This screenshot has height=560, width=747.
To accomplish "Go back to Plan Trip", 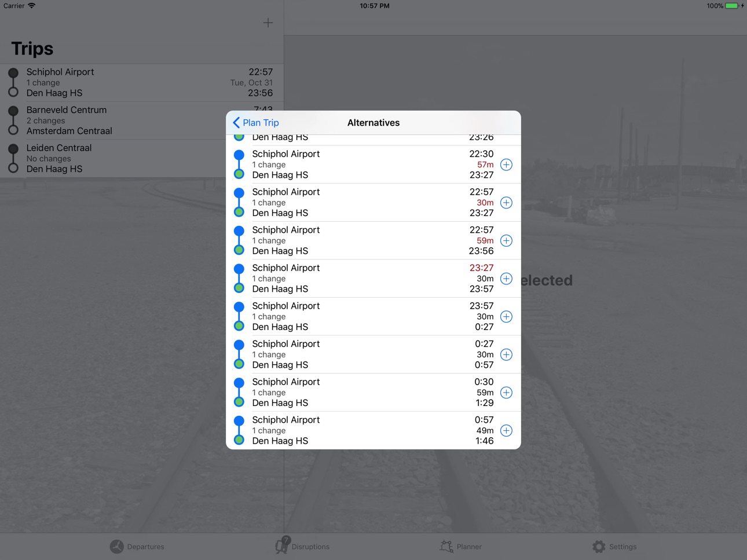I will [256, 123].
